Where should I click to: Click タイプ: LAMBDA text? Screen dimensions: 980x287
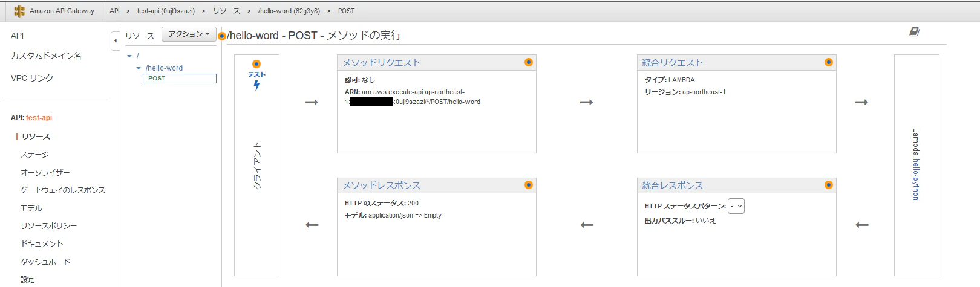669,80
